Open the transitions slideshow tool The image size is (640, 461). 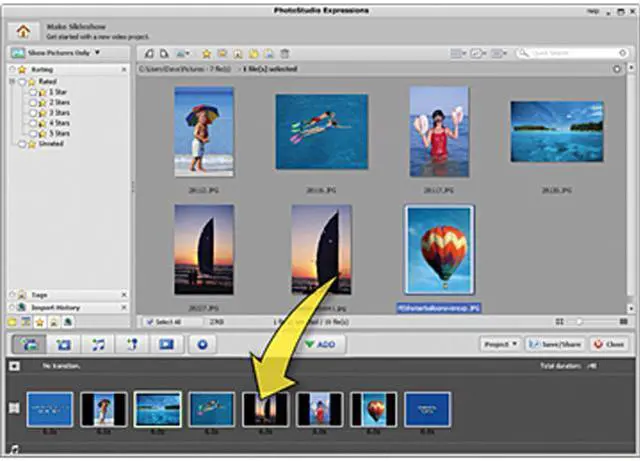coord(64,344)
